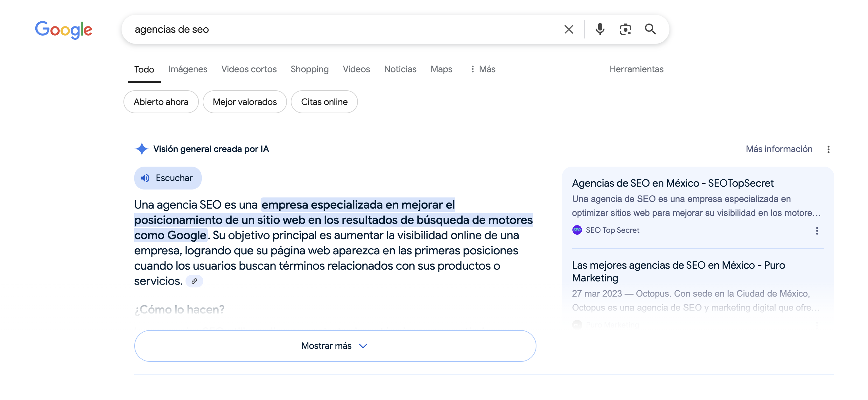Switch to the Noticias tab

tap(400, 69)
